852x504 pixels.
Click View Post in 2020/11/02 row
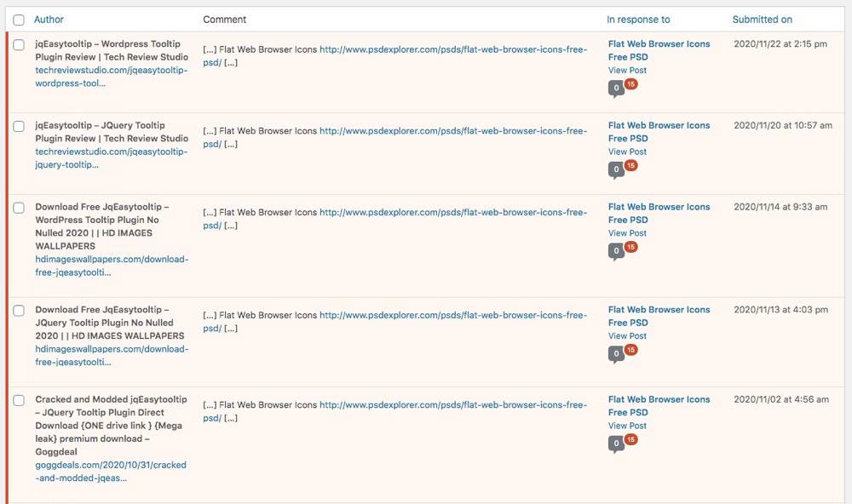[x=627, y=426]
